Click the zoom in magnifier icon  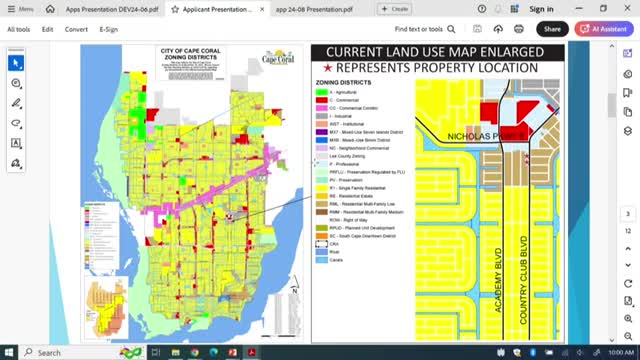(628, 319)
